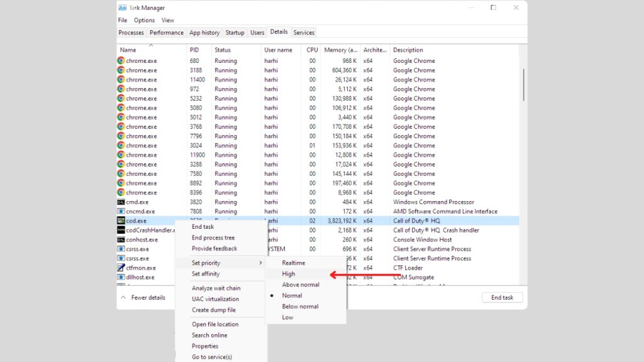The image size is (644, 362).
Task: Select the Chrome icon in the PID 3188 row
Action: click(x=121, y=70)
